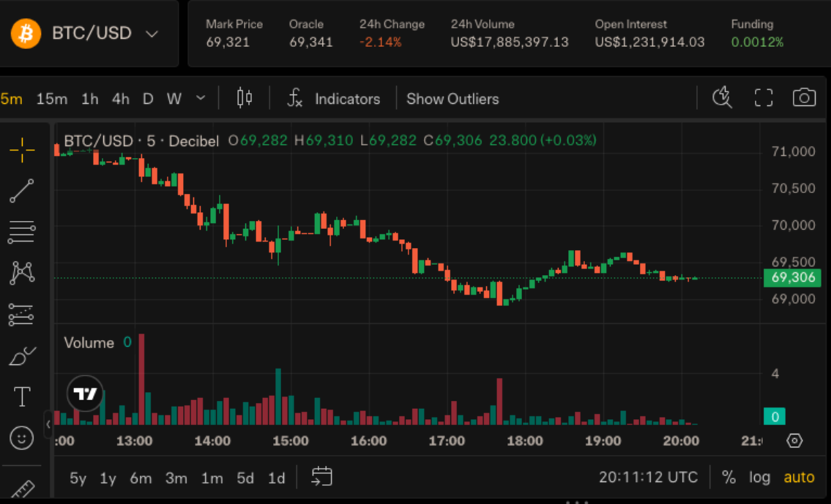Toggle the log scale mode
Screen dimensions: 831x504
click(x=759, y=477)
